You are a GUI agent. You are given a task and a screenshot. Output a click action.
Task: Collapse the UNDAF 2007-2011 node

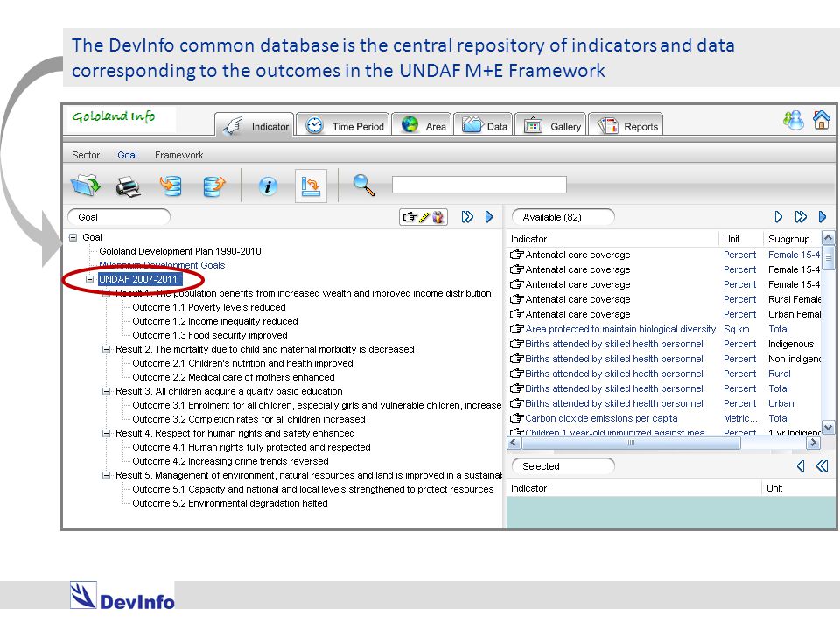click(x=90, y=279)
